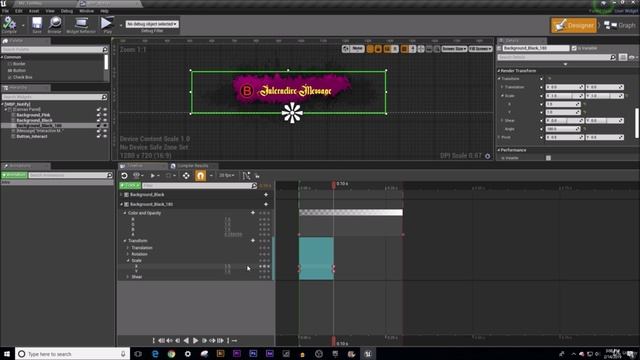Collapse the Common palette category
640x360 pixels.
(x=2, y=57)
